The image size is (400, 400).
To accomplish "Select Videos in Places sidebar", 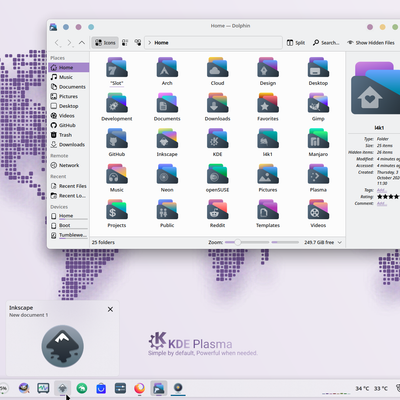I will pos(69,116).
